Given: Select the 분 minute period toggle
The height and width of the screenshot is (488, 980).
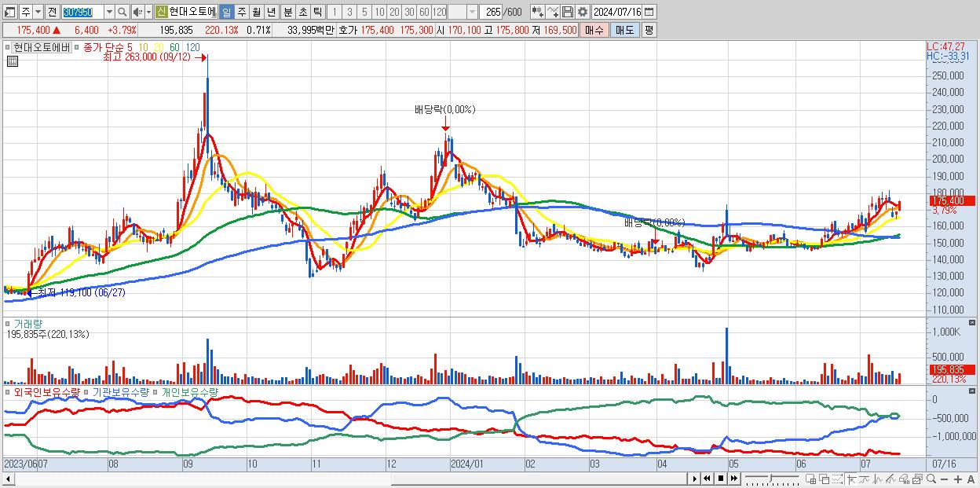Looking at the screenshot, I should (x=287, y=12).
